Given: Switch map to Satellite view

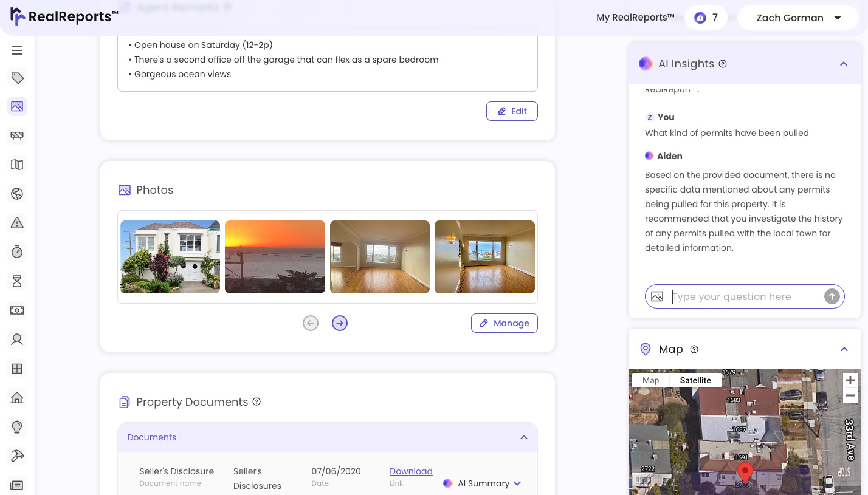Looking at the screenshot, I should pos(695,380).
